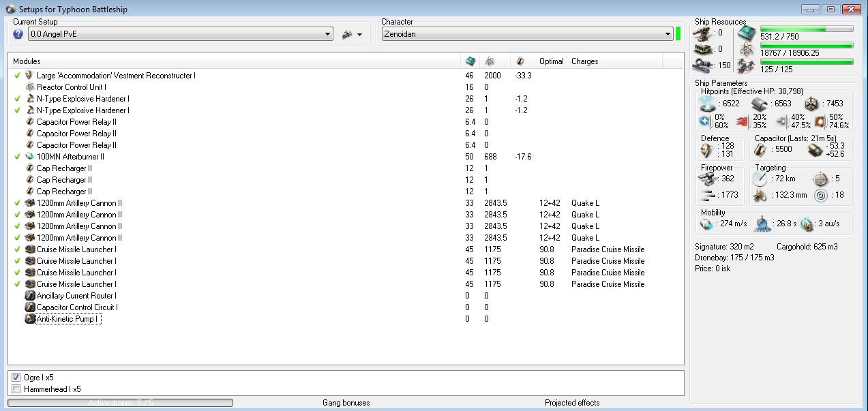This screenshot has height=411, width=868.
Task: Click the powergrid icon beside 18767 / 18906.25
Action: point(747,49)
